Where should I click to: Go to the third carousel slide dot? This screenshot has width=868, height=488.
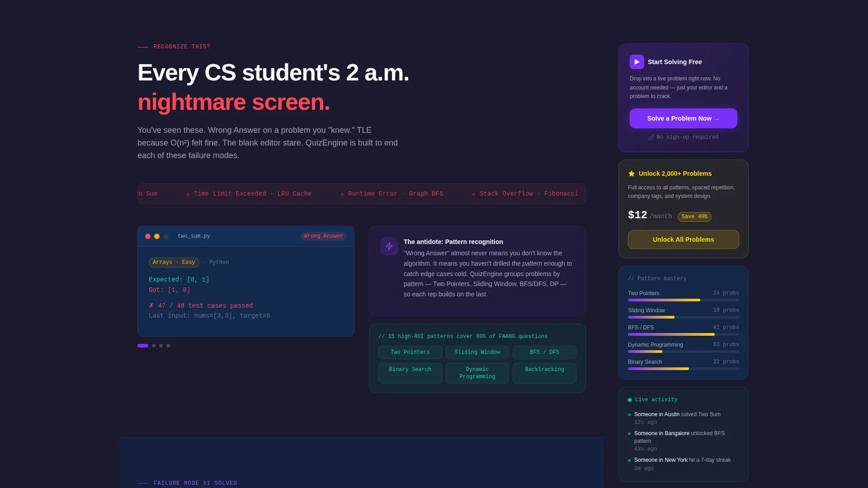pyautogui.click(x=161, y=346)
